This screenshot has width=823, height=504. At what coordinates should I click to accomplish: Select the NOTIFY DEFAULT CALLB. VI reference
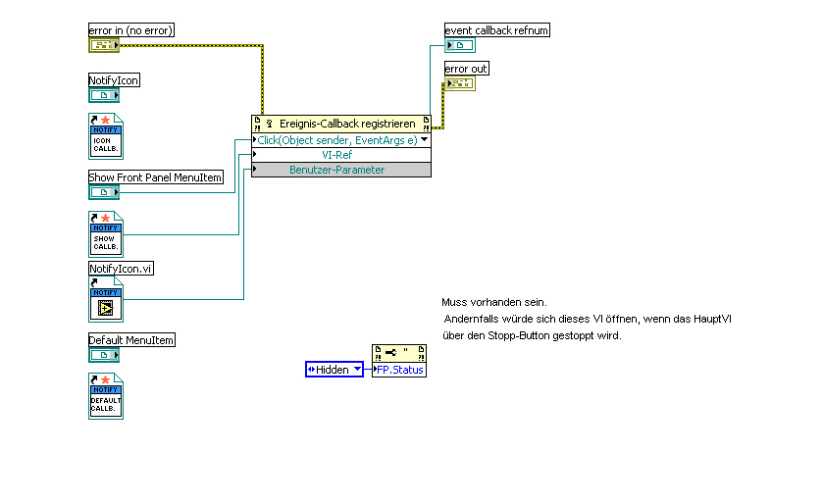(x=106, y=396)
